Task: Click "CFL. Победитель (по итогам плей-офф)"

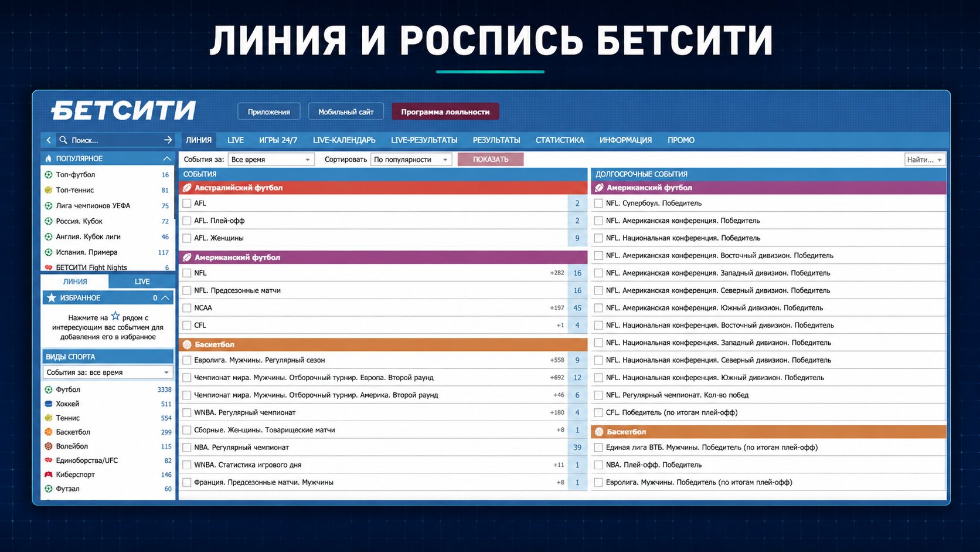Action: [672, 412]
